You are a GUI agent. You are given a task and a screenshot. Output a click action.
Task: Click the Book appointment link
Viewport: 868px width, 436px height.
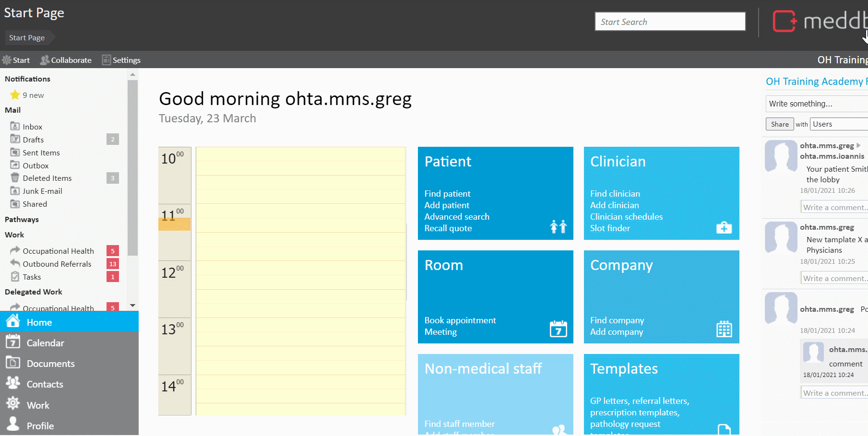pos(460,320)
